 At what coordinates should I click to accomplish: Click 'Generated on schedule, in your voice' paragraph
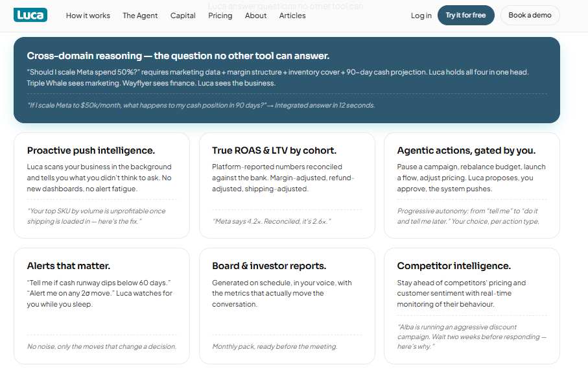[281, 293]
